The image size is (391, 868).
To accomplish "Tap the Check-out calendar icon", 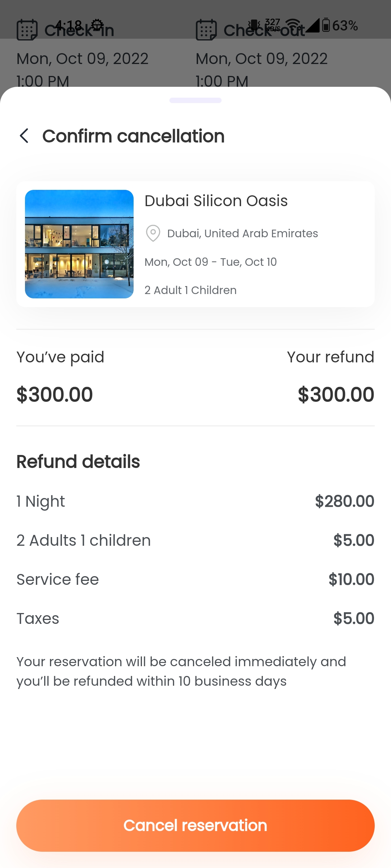I will click(206, 30).
